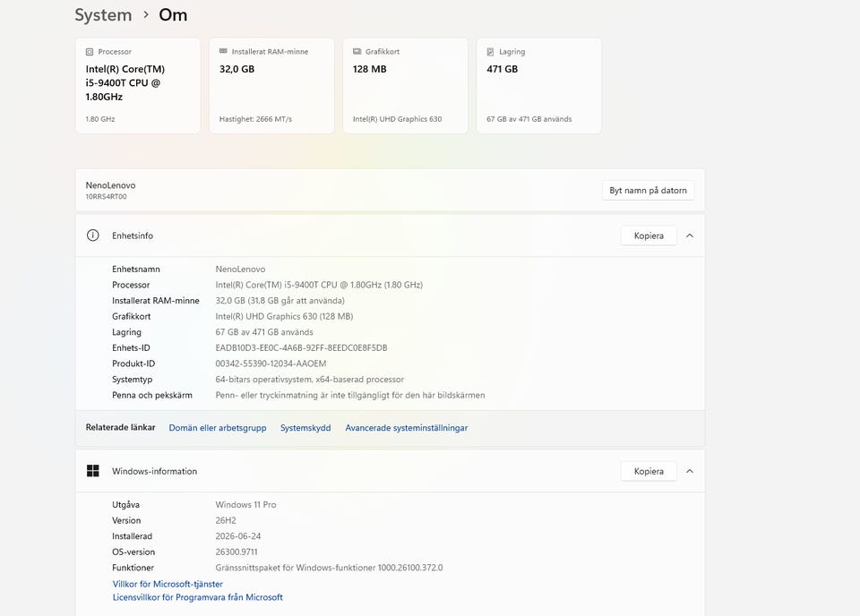Viewport: 860px width, 616px height.
Task: Click the Windows logo icon beside Windows-information
Action: tap(93, 471)
